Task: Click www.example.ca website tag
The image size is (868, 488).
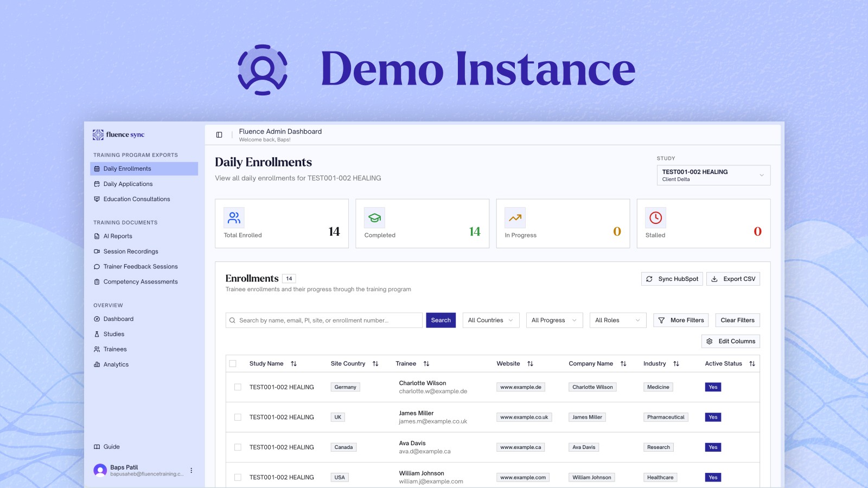Action: 521,447
